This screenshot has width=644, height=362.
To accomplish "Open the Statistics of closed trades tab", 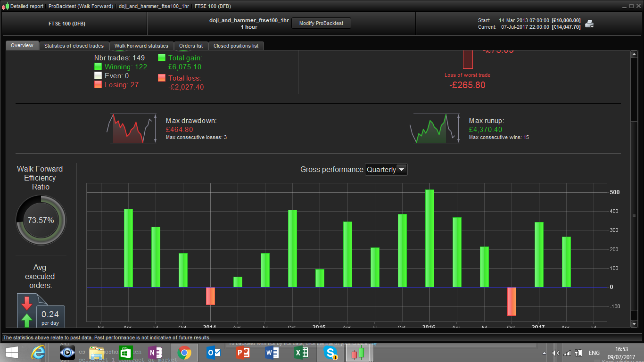I will tap(74, 46).
